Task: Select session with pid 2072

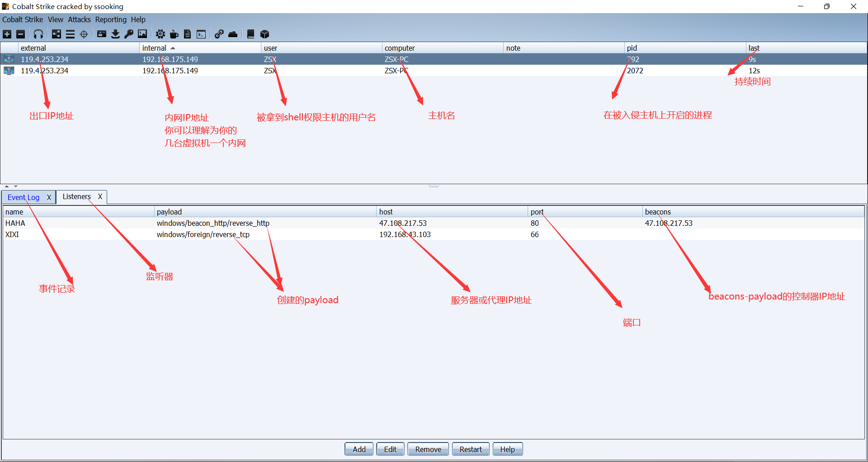Action: click(x=434, y=71)
